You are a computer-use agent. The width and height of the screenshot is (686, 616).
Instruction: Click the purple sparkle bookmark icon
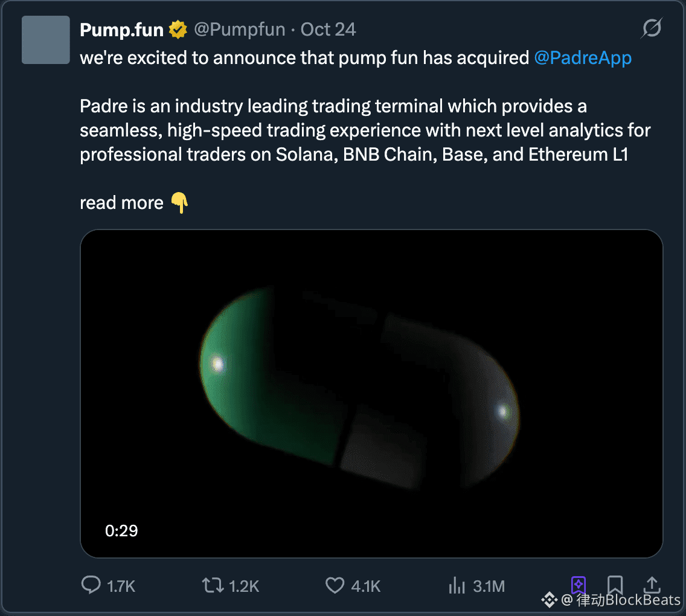point(578,585)
